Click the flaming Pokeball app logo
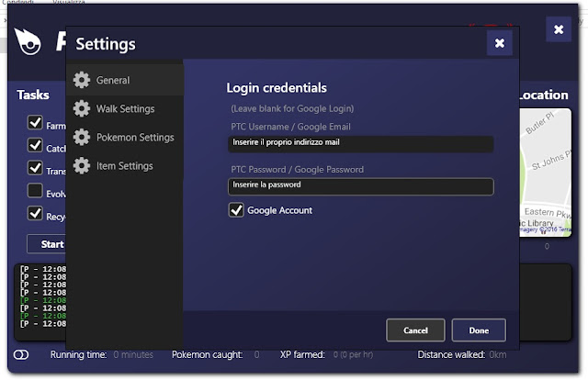Screen dimensions: 588x380 point(28,41)
